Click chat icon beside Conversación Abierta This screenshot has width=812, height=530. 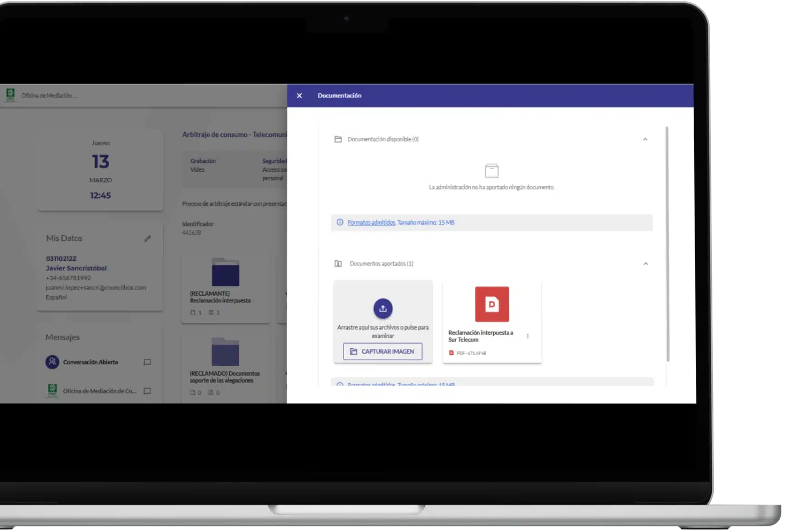(x=147, y=362)
